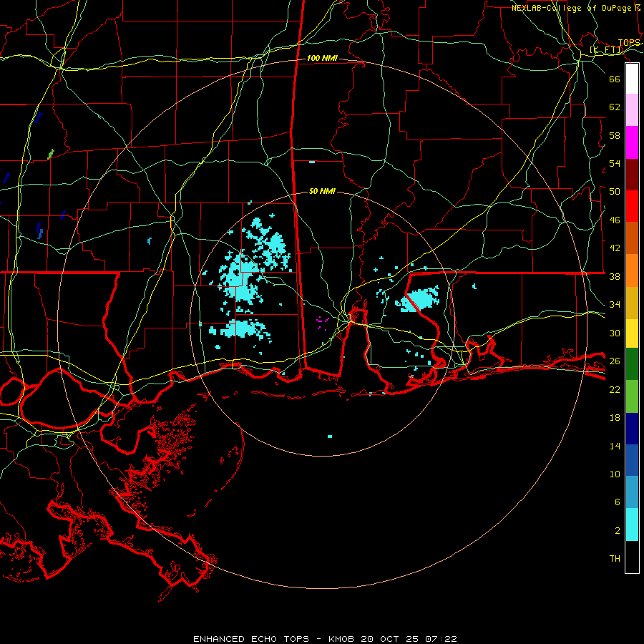Click the '50 NMI' range ring label
The width and height of the screenshot is (644, 644).
322,191
